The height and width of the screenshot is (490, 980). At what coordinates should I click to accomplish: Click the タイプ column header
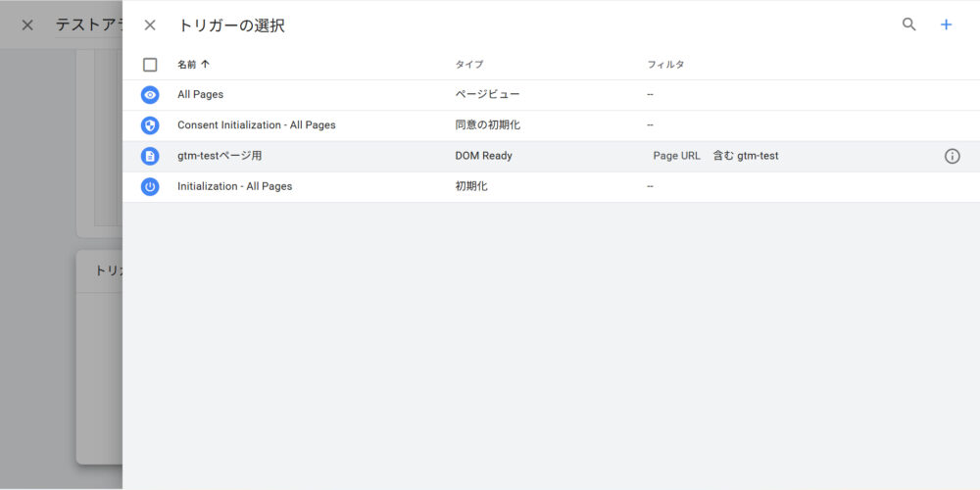pos(468,65)
